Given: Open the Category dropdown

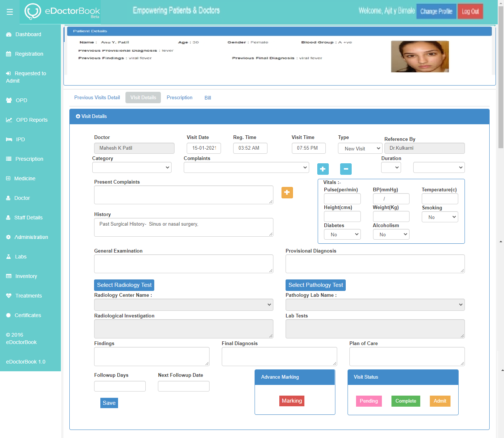Looking at the screenshot, I should click(x=132, y=167).
